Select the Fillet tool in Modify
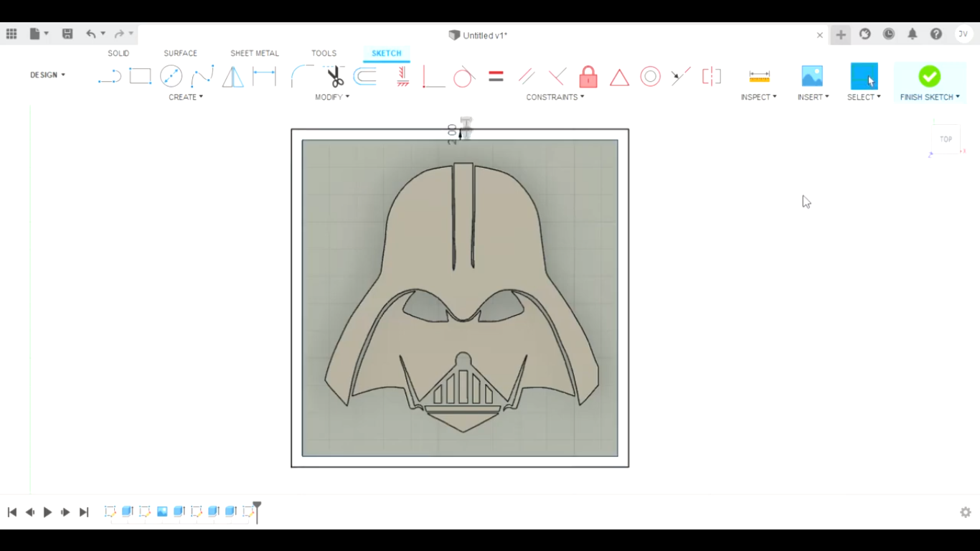980x551 pixels. [302, 76]
